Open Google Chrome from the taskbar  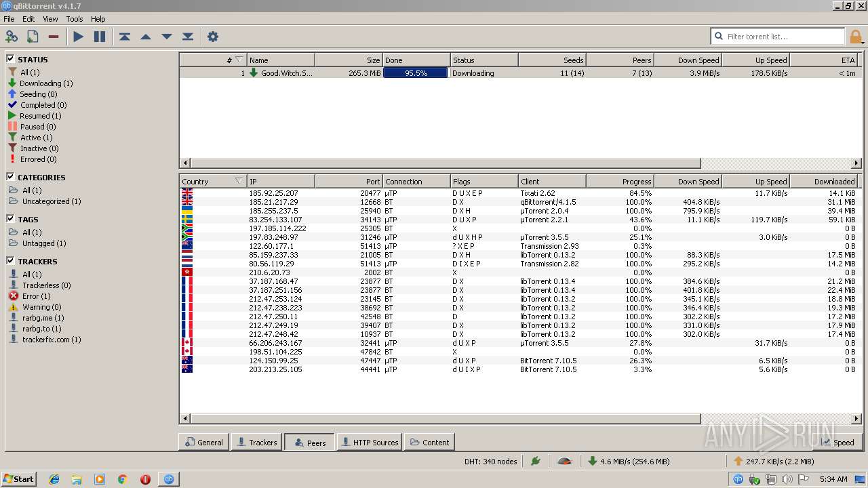point(123,479)
